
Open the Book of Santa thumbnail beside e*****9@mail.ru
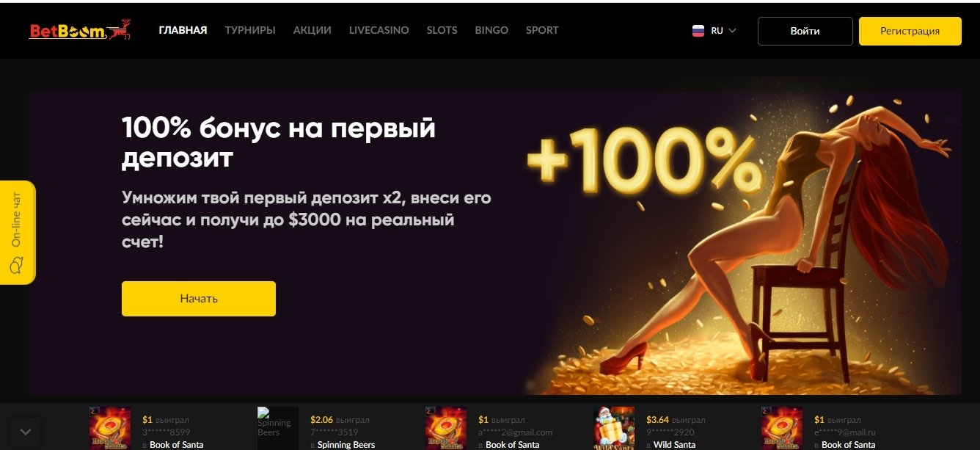click(x=782, y=428)
